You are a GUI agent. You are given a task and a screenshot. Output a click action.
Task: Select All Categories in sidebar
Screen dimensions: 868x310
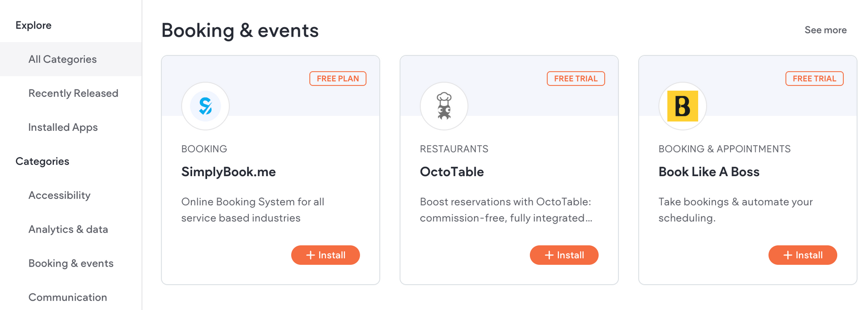[71, 59]
